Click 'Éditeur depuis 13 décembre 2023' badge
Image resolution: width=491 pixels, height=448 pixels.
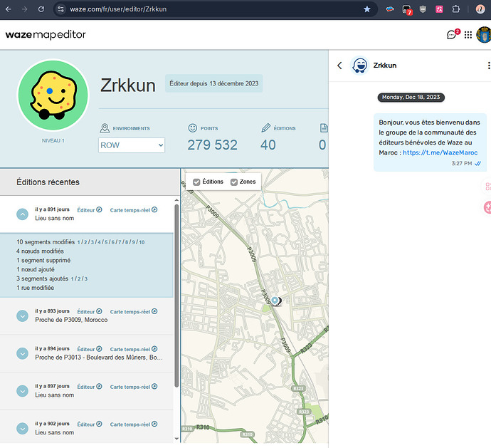(214, 83)
